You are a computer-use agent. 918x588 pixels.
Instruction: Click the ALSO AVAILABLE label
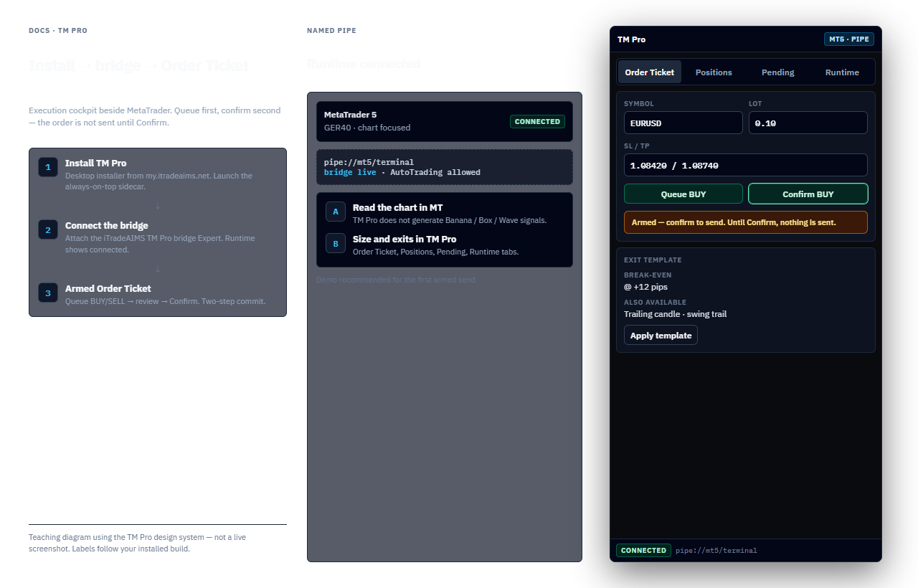tap(655, 302)
